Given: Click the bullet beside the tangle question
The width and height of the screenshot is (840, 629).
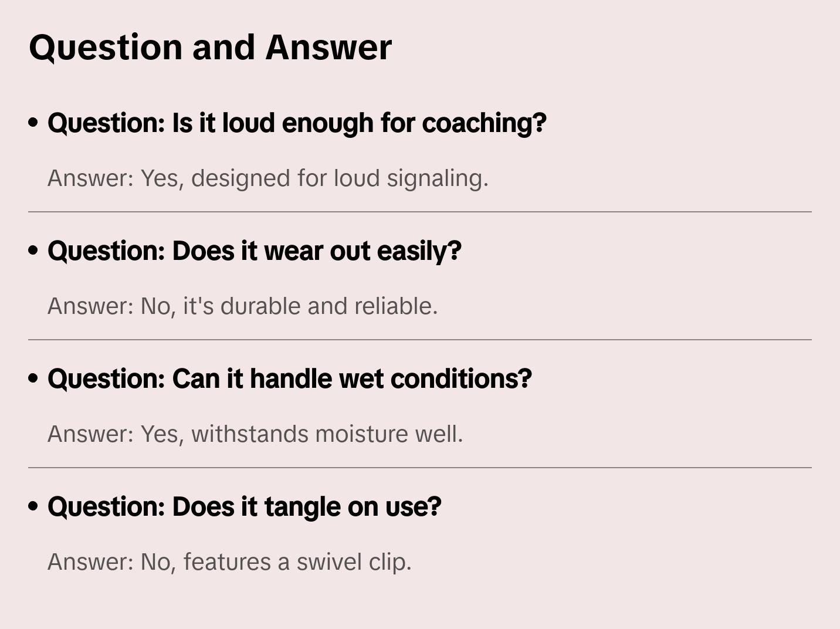Looking at the screenshot, I should click(33, 506).
